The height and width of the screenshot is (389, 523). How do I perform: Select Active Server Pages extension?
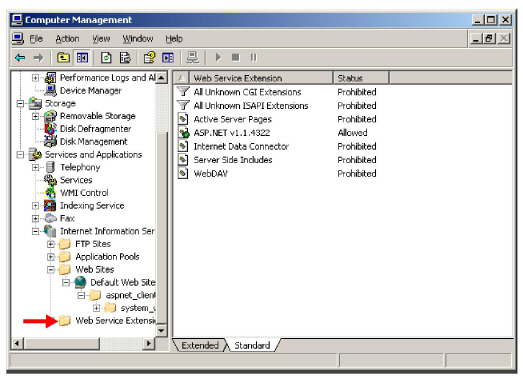tap(233, 119)
